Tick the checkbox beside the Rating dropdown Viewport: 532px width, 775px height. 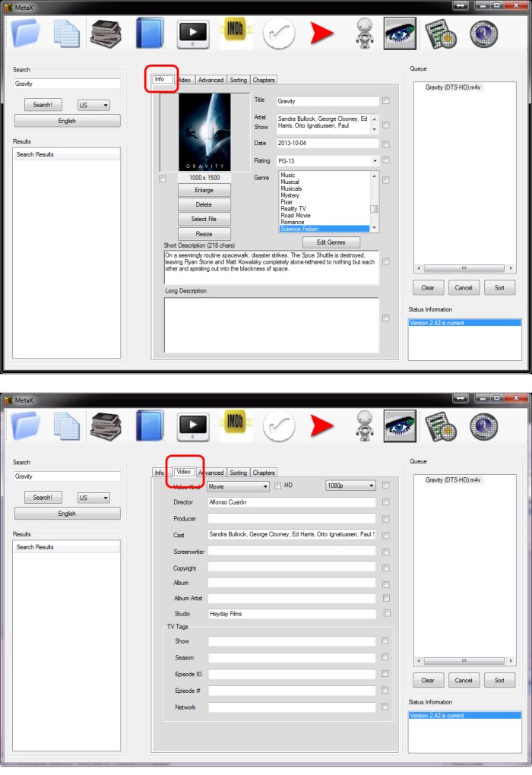385,160
